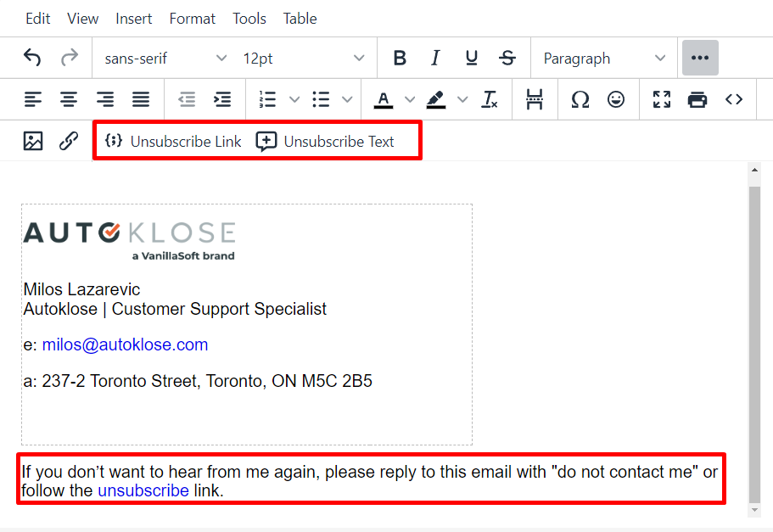The image size is (773, 532).
Task: Click the print icon
Action: (x=697, y=99)
